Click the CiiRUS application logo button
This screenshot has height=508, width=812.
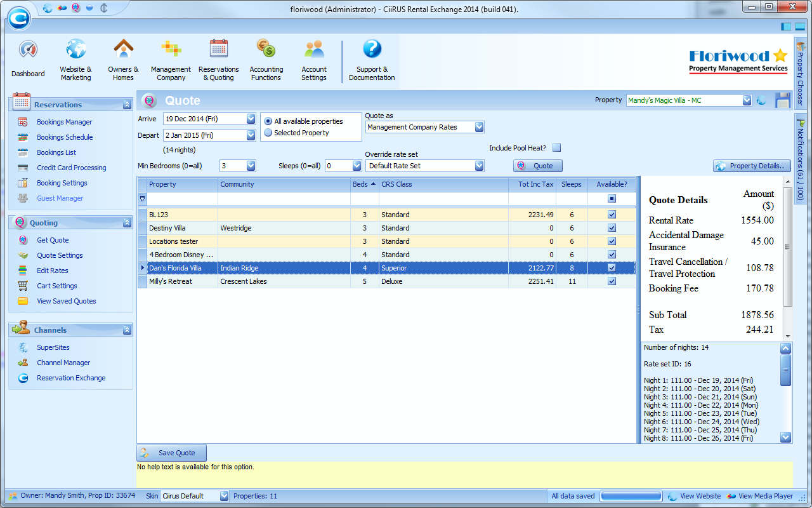click(18, 18)
